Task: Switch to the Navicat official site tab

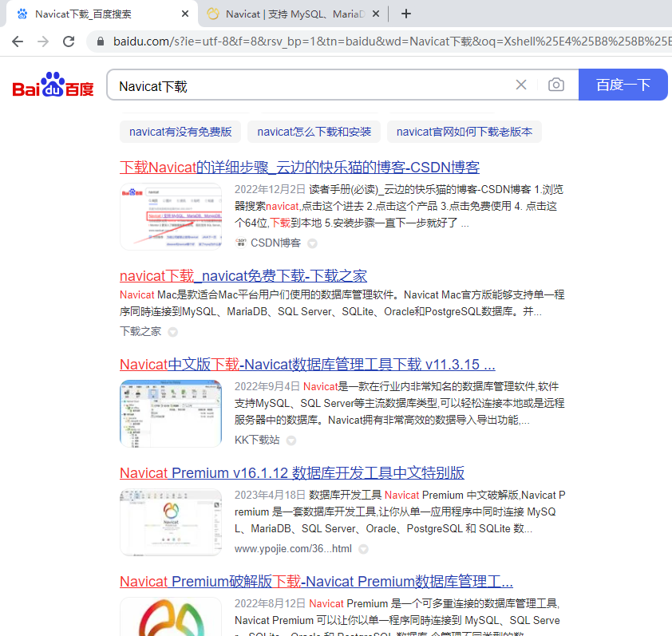Action: [x=291, y=14]
